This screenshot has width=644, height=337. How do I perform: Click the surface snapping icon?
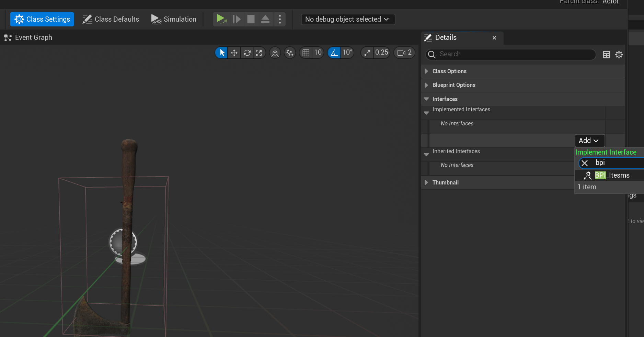pyautogui.click(x=290, y=53)
